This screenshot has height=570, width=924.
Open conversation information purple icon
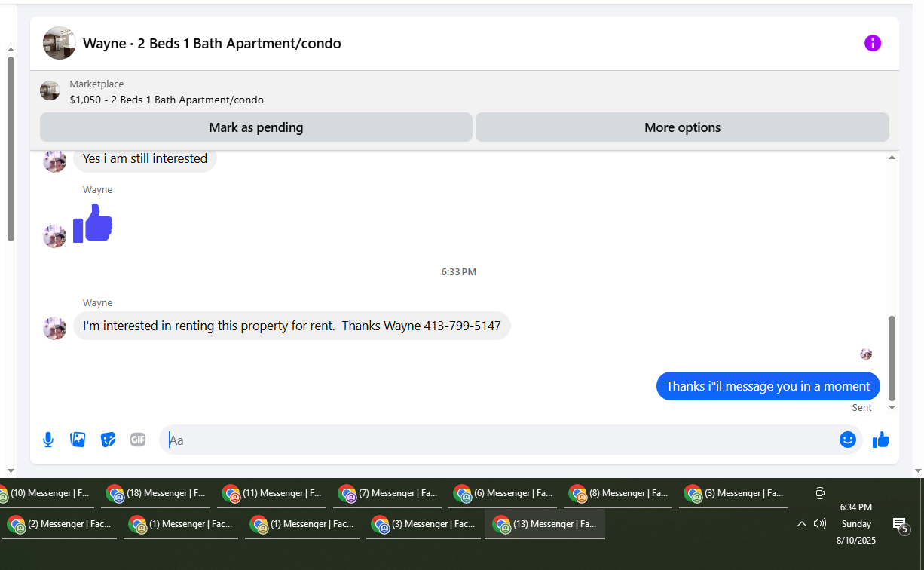coord(872,43)
